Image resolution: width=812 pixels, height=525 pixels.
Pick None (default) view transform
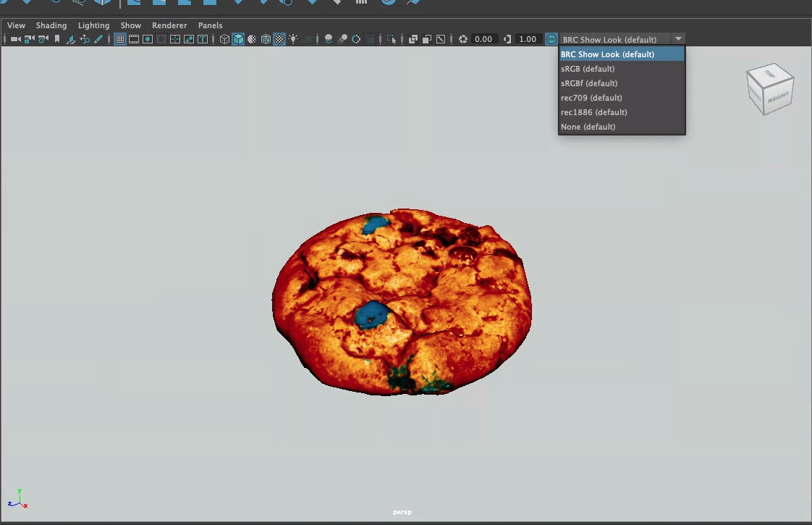[x=588, y=127]
